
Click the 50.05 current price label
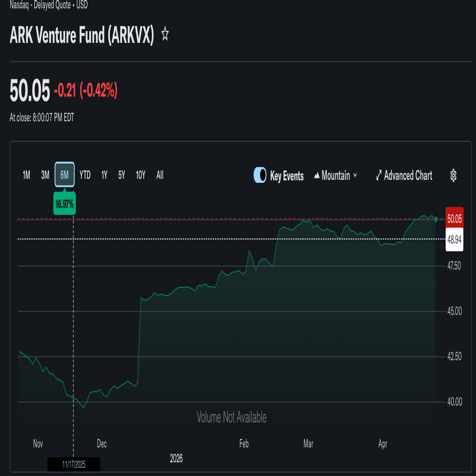click(454, 218)
